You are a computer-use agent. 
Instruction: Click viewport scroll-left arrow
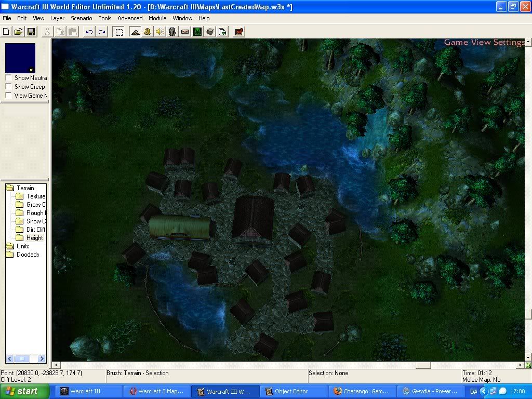coord(56,365)
